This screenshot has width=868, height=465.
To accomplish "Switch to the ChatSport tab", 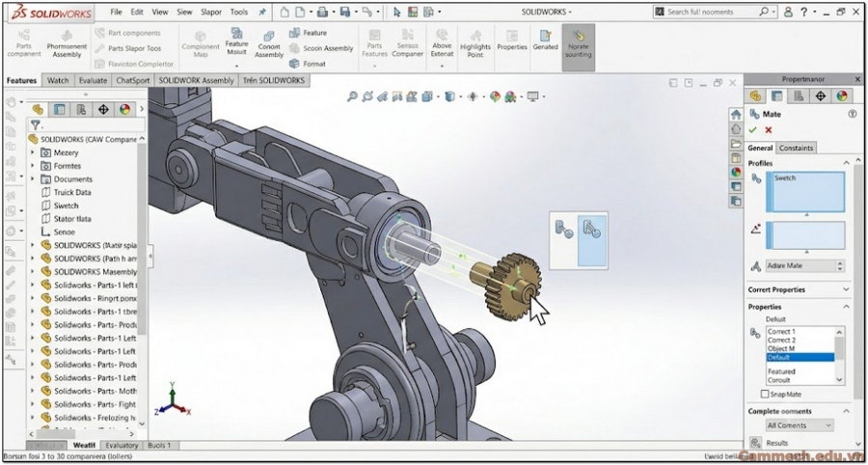I will click(x=133, y=80).
